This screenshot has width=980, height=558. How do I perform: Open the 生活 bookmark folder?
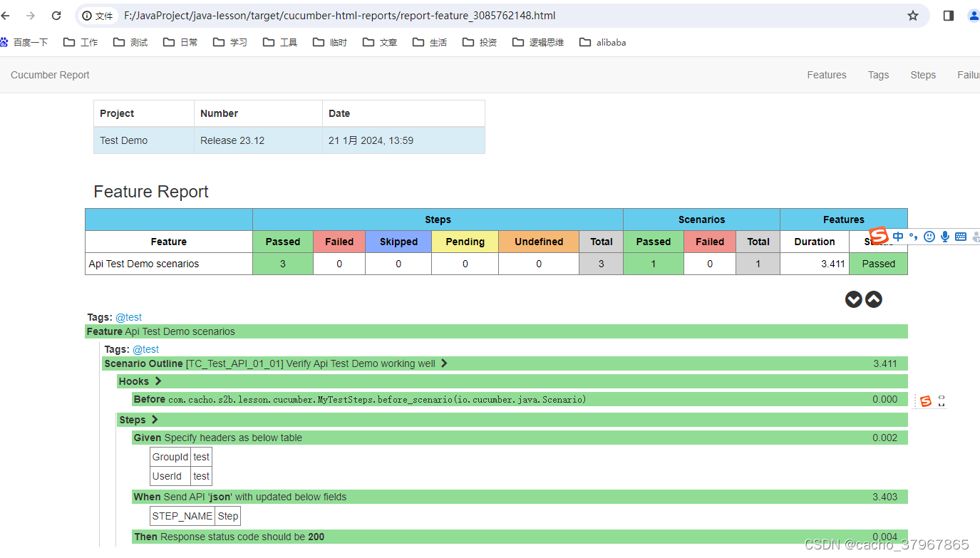(430, 42)
